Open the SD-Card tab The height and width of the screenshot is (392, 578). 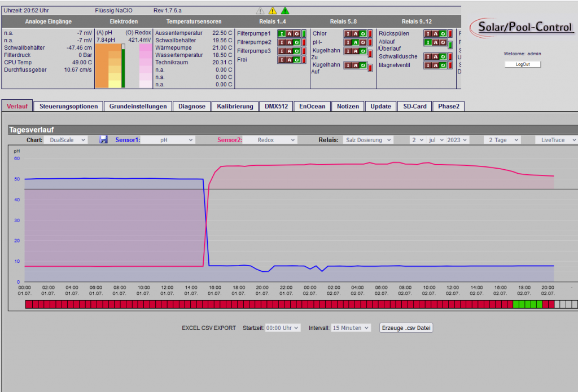[415, 107]
